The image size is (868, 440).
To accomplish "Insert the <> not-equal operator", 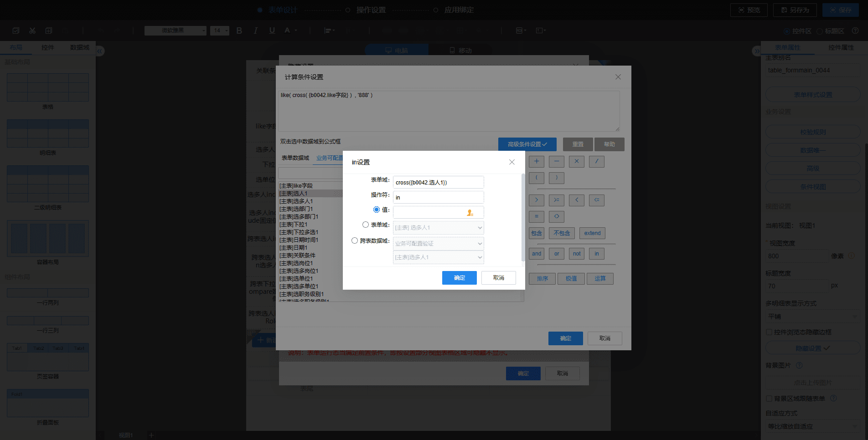I will point(557,216).
